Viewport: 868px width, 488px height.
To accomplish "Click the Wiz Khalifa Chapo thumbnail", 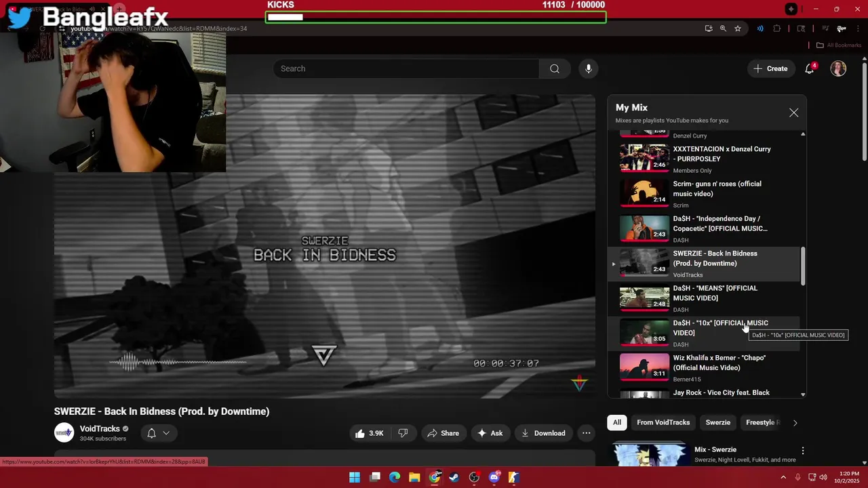I will pyautogui.click(x=644, y=367).
